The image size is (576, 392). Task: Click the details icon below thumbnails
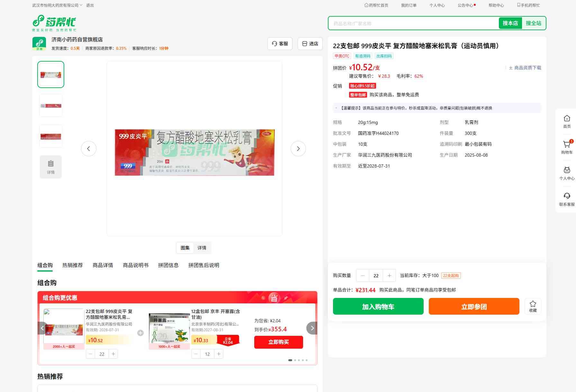(51, 167)
